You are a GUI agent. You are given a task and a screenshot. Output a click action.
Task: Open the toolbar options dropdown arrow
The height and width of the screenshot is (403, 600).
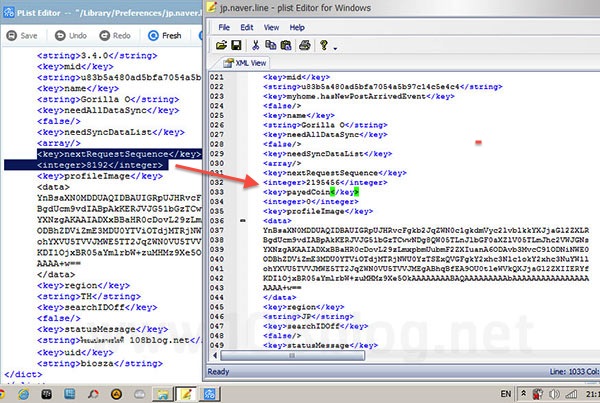click(x=335, y=49)
